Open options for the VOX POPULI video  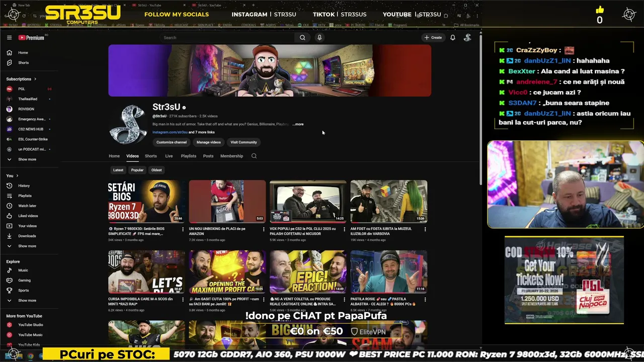point(344,229)
